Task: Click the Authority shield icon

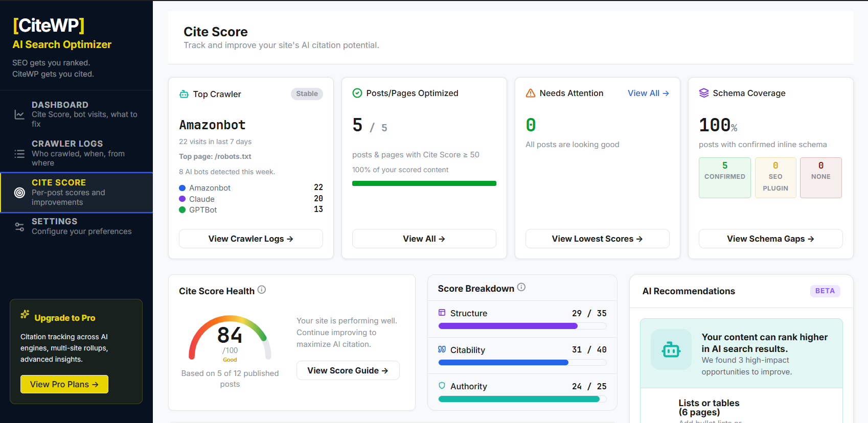Action: point(442,386)
